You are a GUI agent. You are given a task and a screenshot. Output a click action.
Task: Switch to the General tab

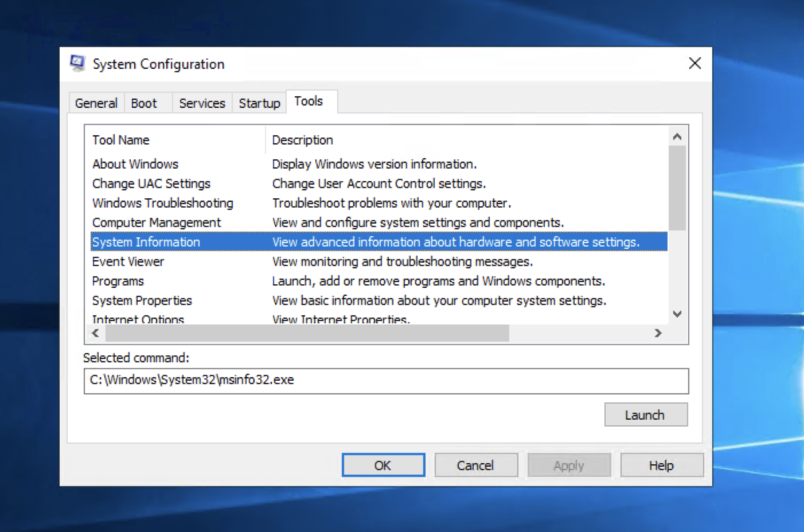pos(96,103)
